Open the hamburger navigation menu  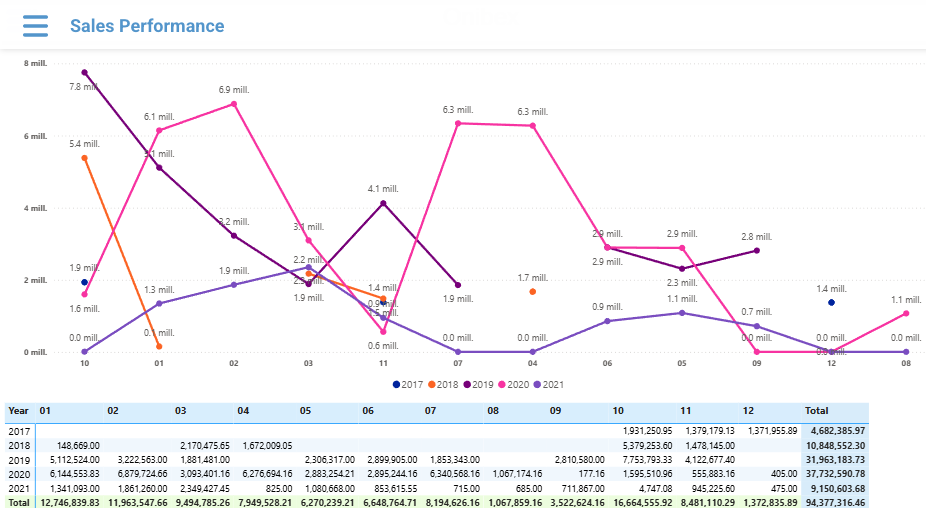pyautogui.click(x=35, y=26)
